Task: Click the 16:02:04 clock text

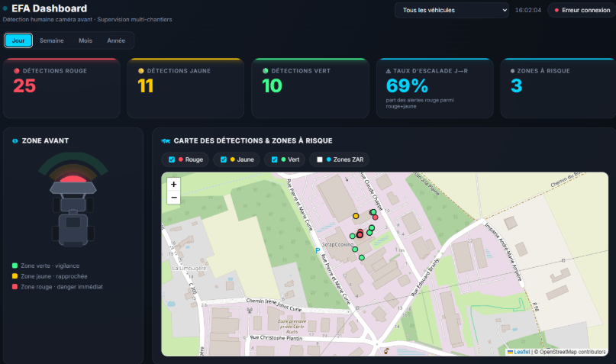Action: pyautogui.click(x=528, y=10)
